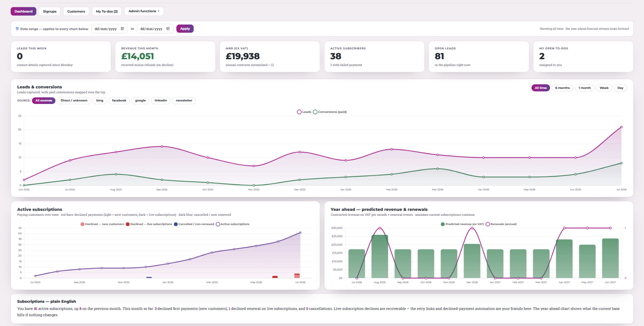Click the Jul 2026 leads data point
Viewport: 644px width, 326px height.
(x=621, y=127)
